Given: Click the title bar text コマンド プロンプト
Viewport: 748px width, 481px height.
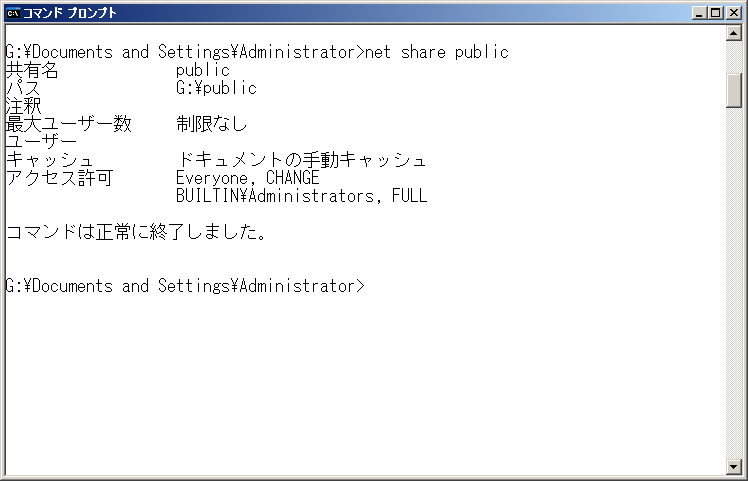Looking at the screenshot, I should (70, 13).
